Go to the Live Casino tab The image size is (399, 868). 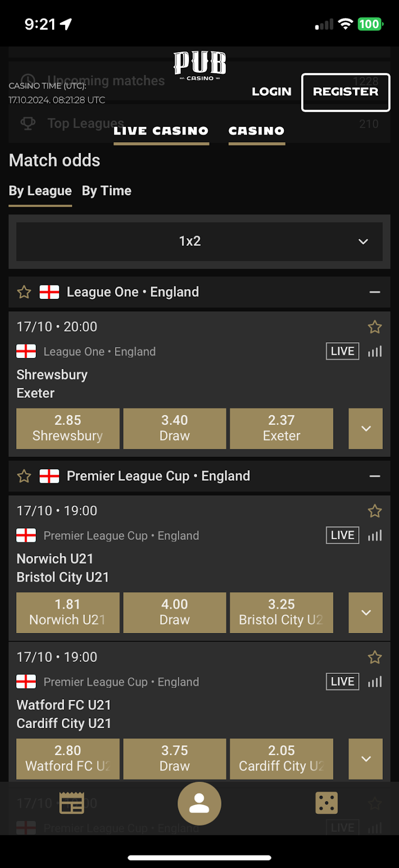(x=161, y=131)
